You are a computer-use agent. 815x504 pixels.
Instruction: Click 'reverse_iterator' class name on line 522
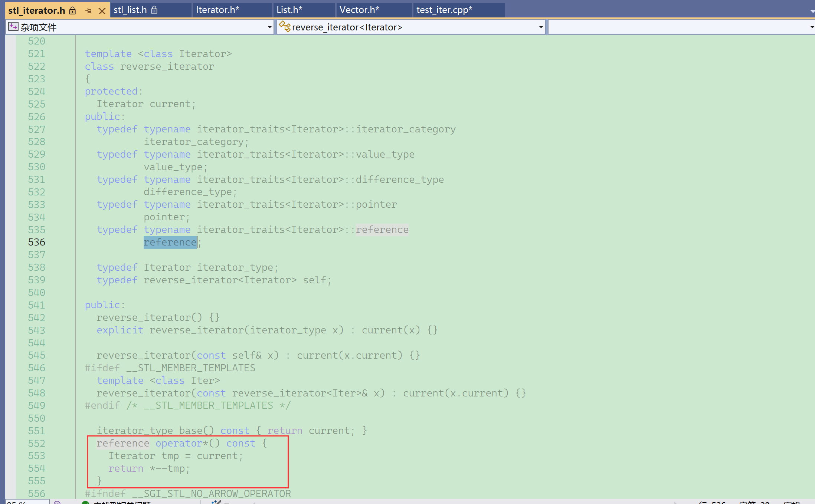click(167, 66)
